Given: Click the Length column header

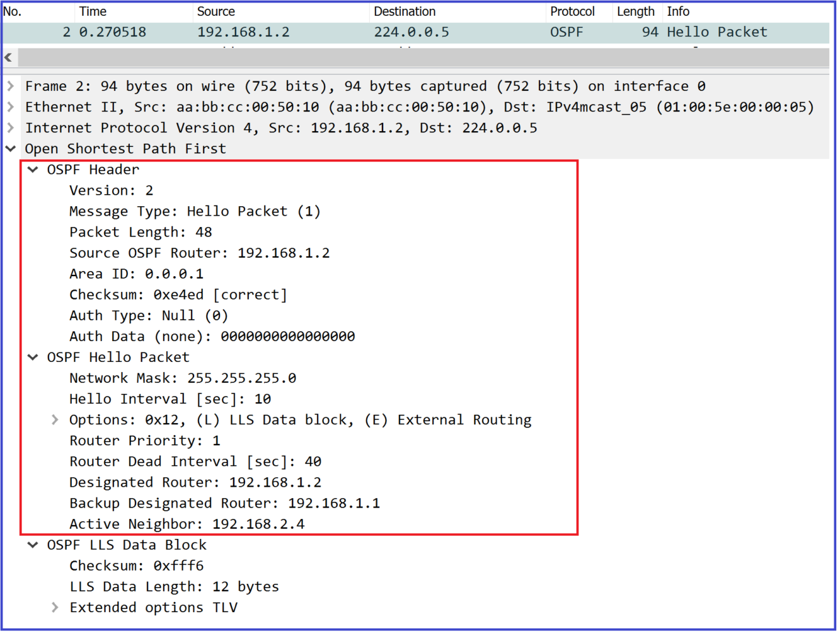Looking at the screenshot, I should pyautogui.click(x=635, y=11).
